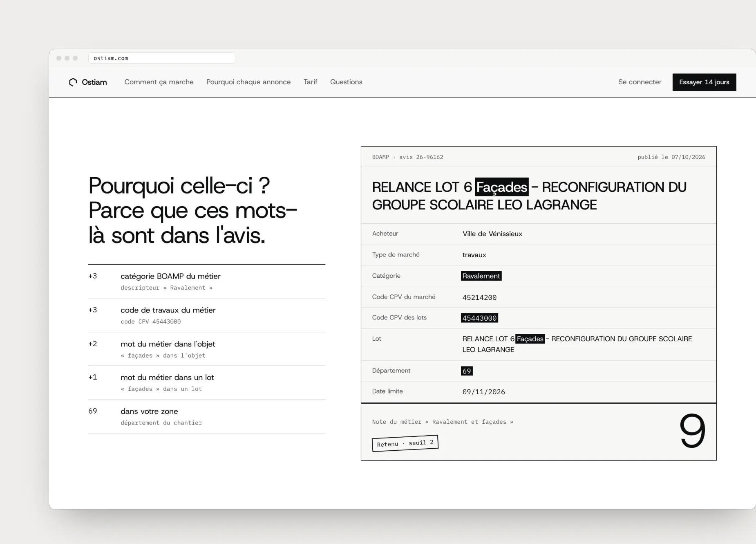The width and height of the screenshot is (756, 544).
Task: Open the Tarif nav item
Action: pyautogui.click(x=310, y=82)
